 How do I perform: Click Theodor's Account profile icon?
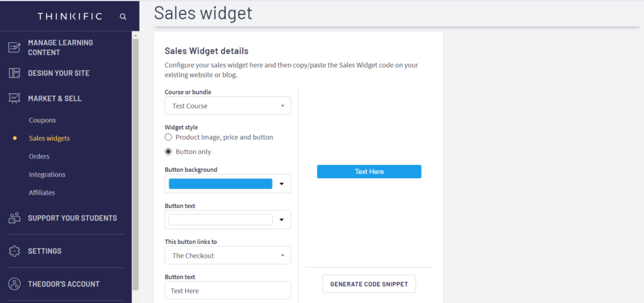click(x=14, y=284)
